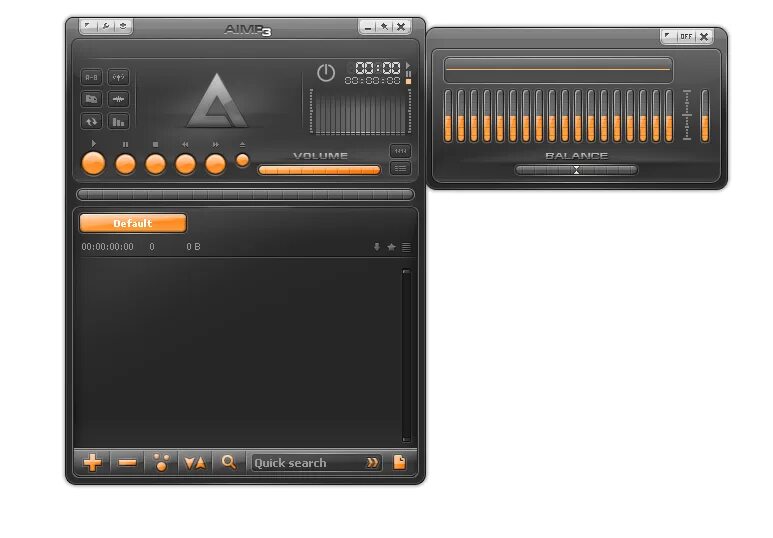Stop playback with the Stop button
The height and width of the screenshot is (538, 773).
point(155,164)
